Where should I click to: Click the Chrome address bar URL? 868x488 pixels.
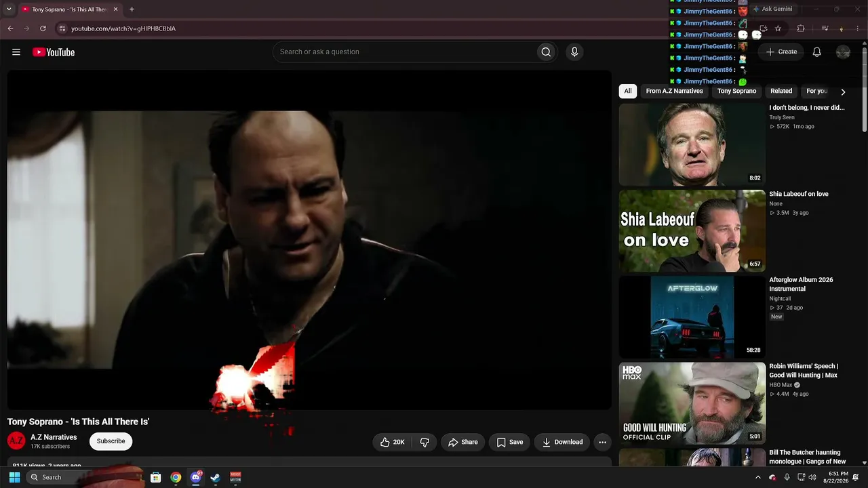point(123,28)
